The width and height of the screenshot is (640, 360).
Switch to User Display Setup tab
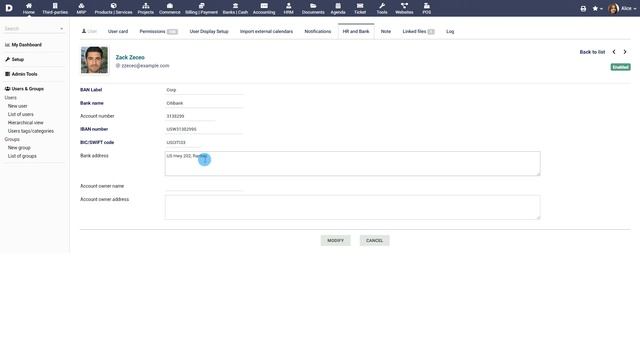[x=209, y=31]
